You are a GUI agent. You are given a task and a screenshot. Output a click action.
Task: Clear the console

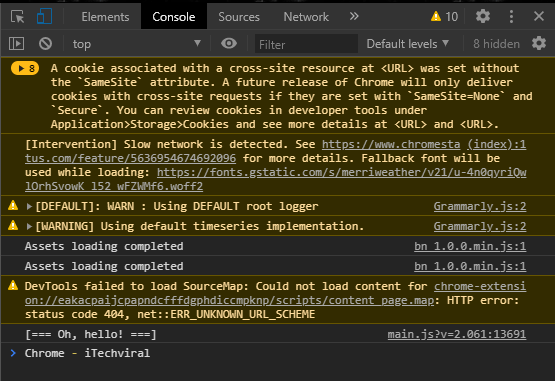click(45, 44)
